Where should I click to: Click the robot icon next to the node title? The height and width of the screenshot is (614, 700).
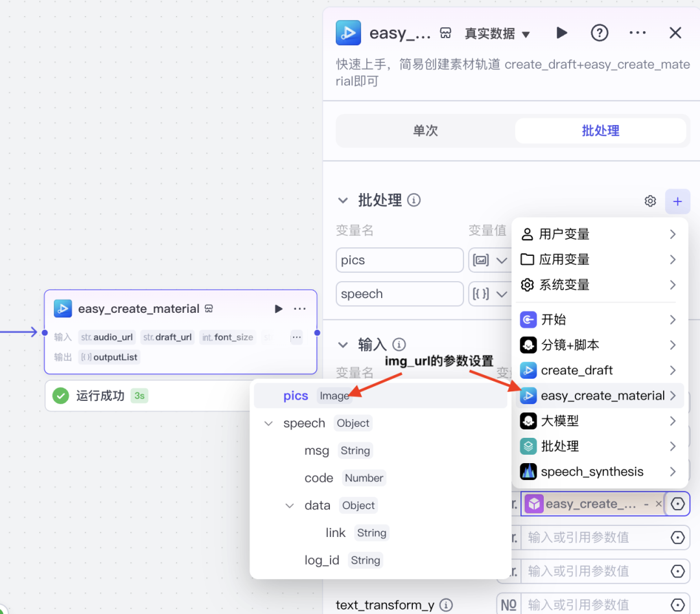click(209, 309)
